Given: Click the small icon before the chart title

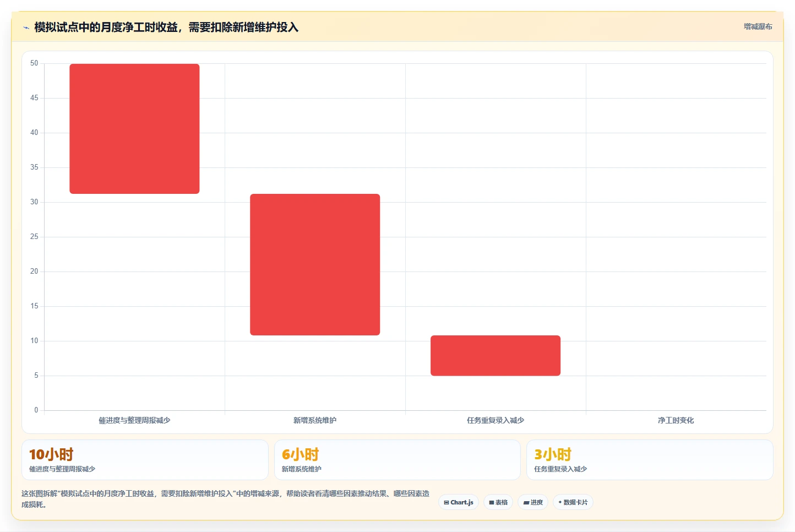Looking at the screenshot, I should click(26, 28).
